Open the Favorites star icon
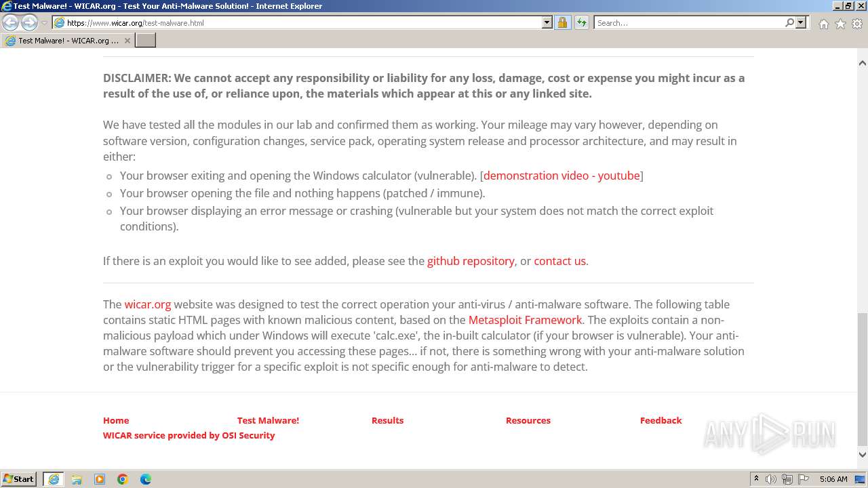Screen dimensions: 868x488 tap(840, 24)
